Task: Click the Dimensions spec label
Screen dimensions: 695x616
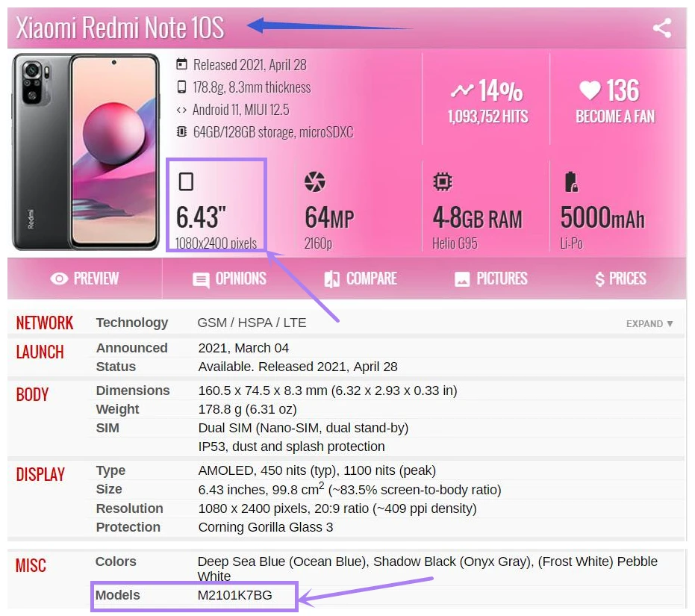Action: [133, 391]
